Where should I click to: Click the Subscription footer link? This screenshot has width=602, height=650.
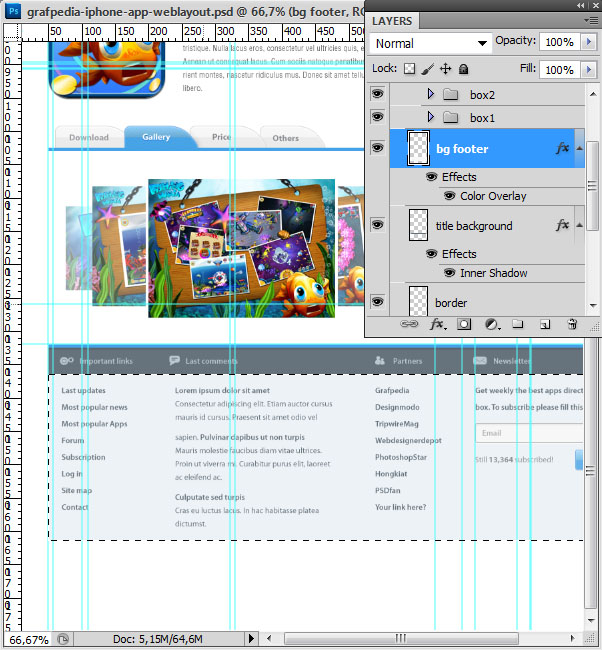coord(83,457)
